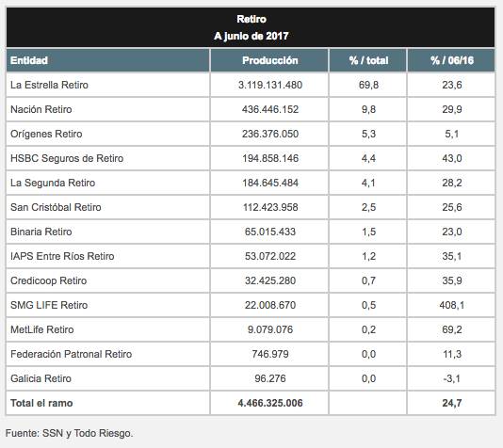Screen dimensions: 503x448
Task: Select the Nación Retiro row name
Action: (x=41, y=109)
